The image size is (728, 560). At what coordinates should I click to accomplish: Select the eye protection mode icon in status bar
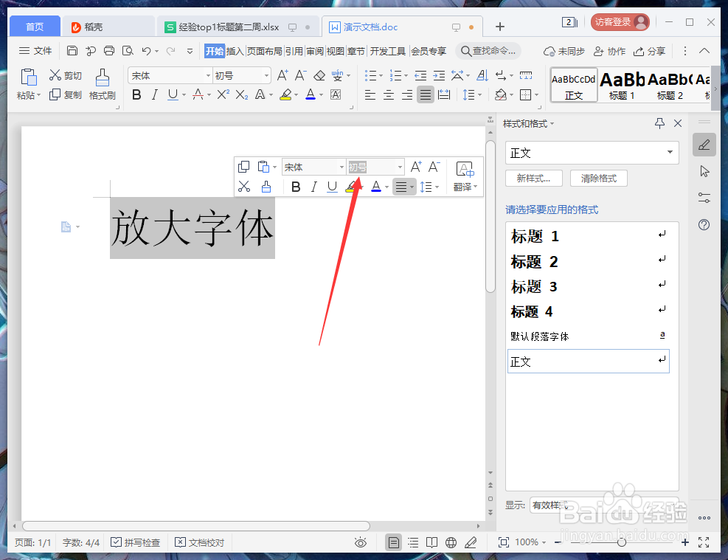pos(360,542)
